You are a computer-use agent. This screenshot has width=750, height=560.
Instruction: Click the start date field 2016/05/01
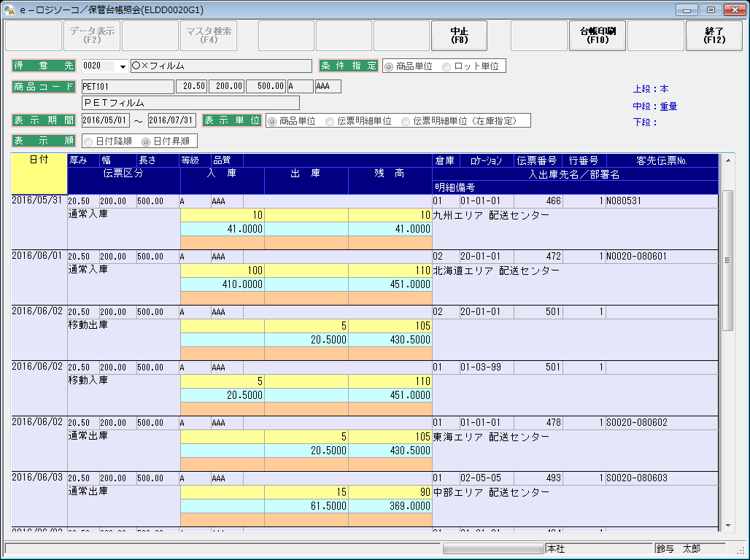105,120
